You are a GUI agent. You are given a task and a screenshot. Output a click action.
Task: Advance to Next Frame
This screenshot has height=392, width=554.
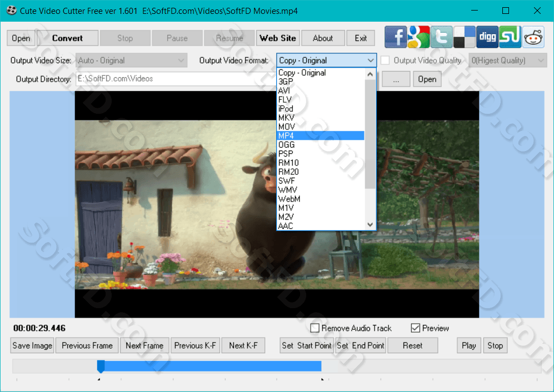pyautogui.click(x=144, y=345)
